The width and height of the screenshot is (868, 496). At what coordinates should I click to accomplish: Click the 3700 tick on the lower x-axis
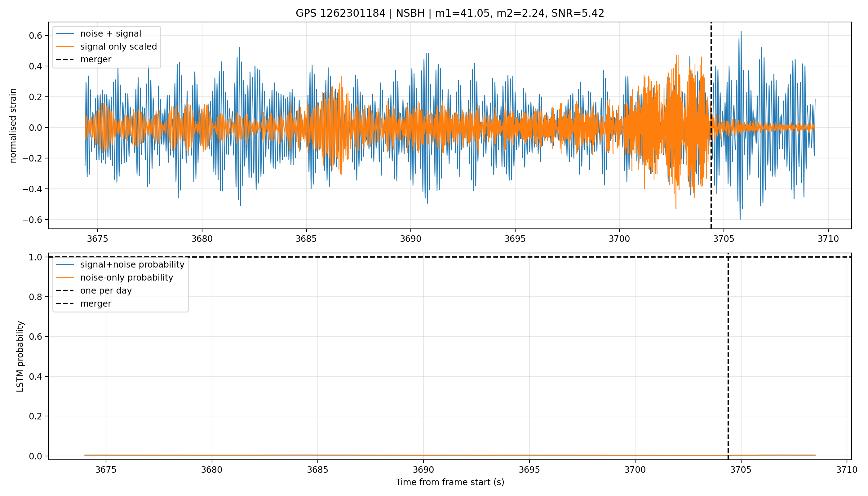click(635, 470)
